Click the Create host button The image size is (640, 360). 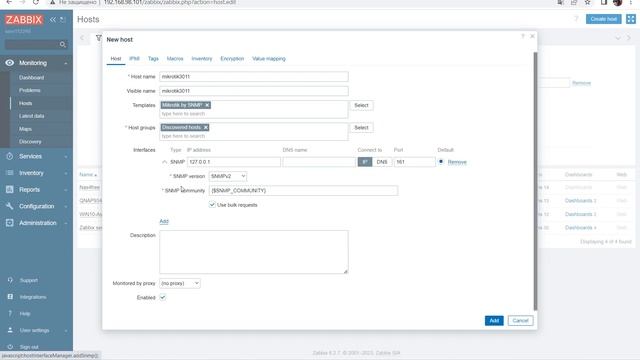click(x=603, y=19)
